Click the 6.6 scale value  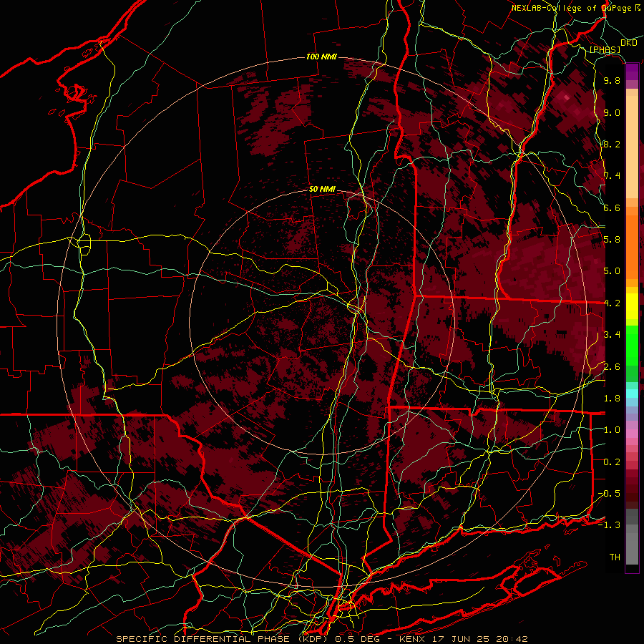pyautogui.click(x=612, y=208)
